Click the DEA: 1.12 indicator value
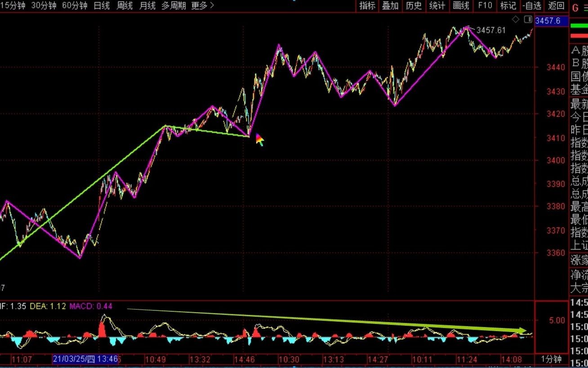Screen dimensions: 588x368 [x=48, y=306]
